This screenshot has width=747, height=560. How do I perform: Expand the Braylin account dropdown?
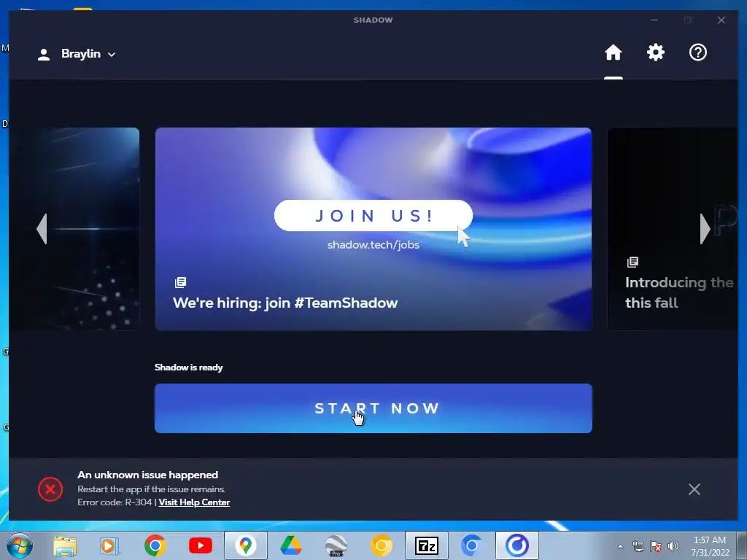pyautogui.click(x=112, y=55)
